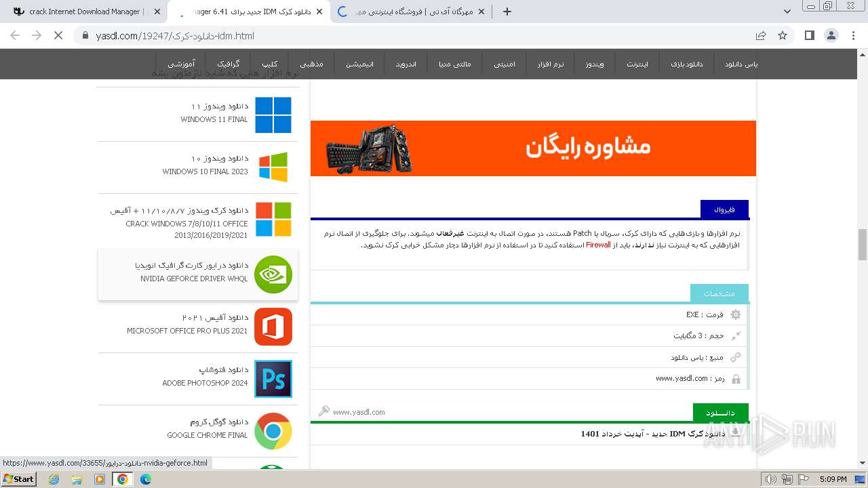Open the Crack Windows Office colored logo icon
The height and width of the screenshot is (488, 868).
click(273, 220)
